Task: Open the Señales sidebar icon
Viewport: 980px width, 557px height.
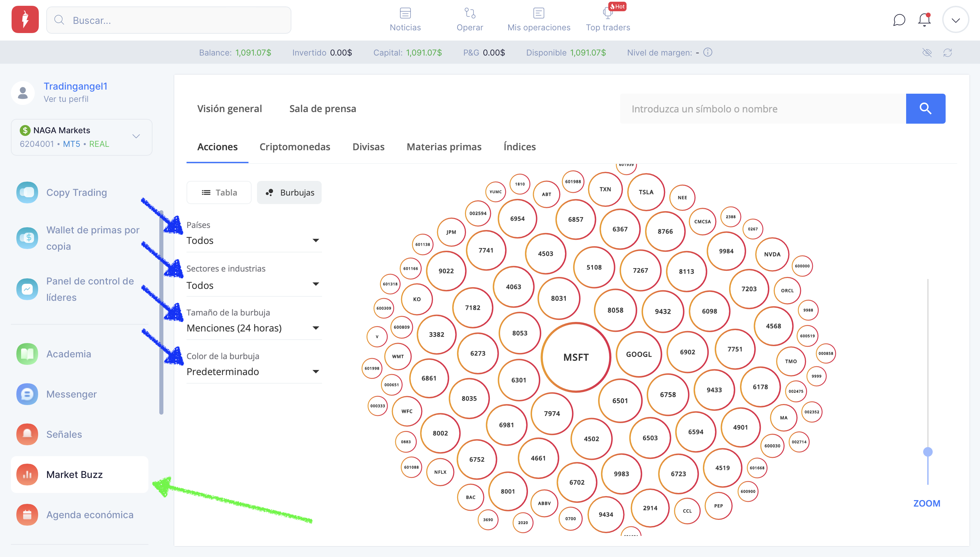Action: (x=27, y=434)
